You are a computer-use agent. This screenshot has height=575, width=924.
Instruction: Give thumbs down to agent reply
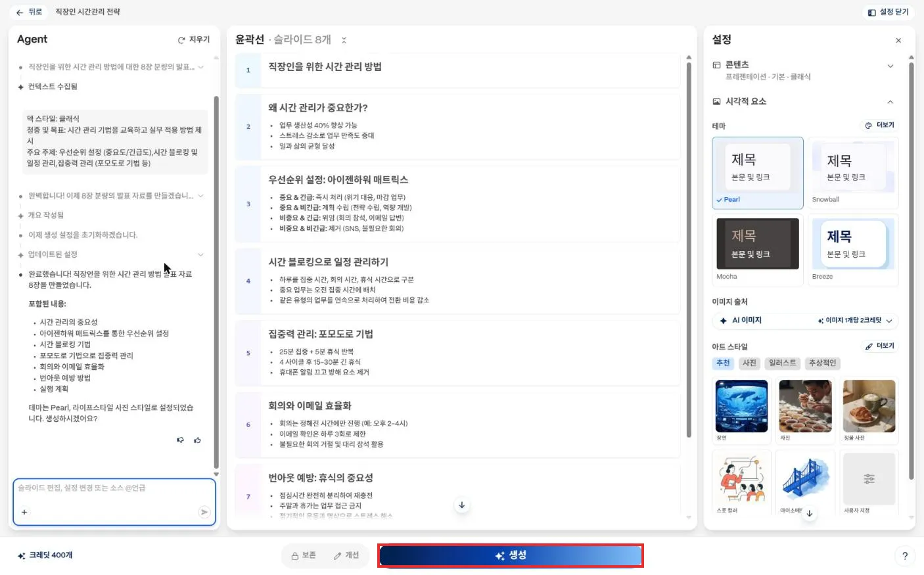(x=181, y=440)
